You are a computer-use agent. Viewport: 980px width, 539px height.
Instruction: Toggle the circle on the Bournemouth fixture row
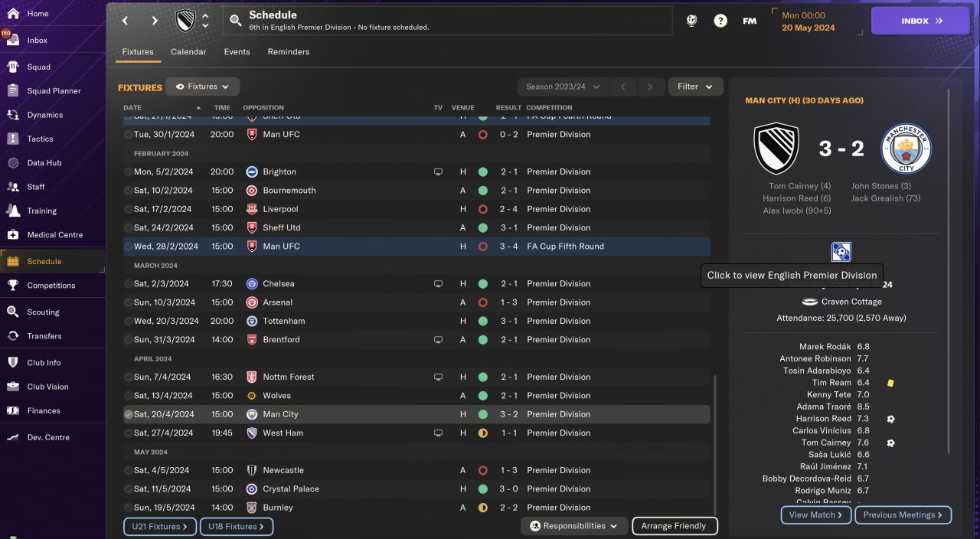pos(128,191)
